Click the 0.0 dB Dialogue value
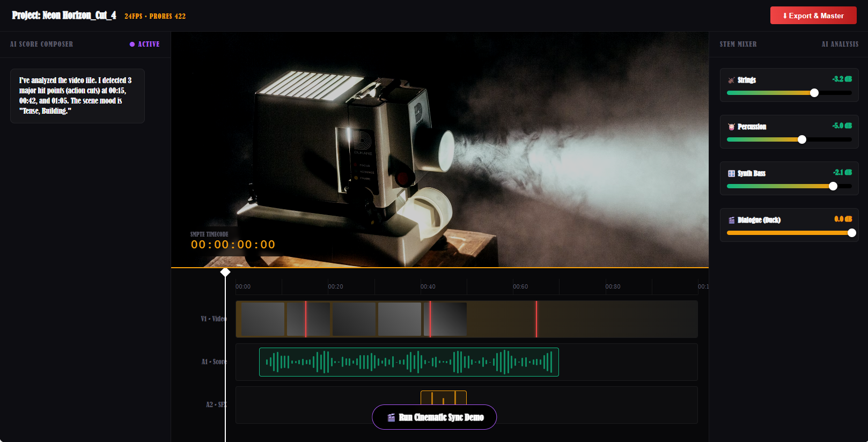 tap(843, 219)
